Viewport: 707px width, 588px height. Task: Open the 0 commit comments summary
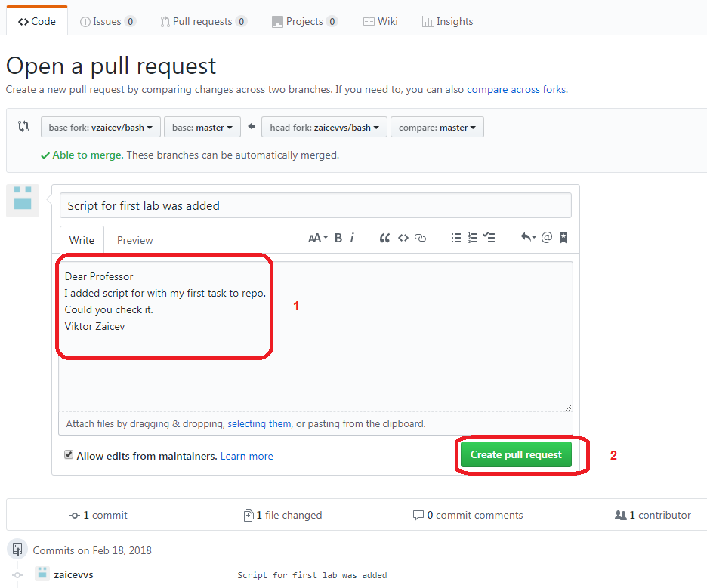pyautogui.click(x=468, y=515)
